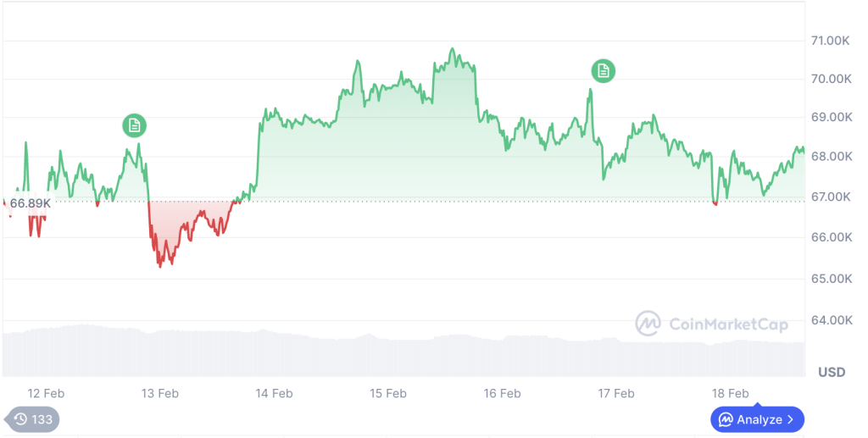
Task: Click the 64.00K price axis label
Action: coord(831,319)
